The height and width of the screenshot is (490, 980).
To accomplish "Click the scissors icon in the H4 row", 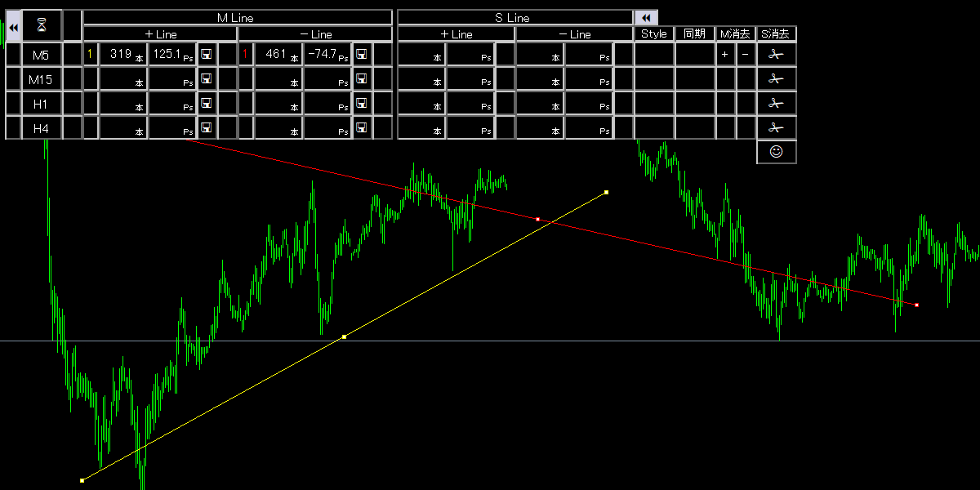I will [776, 127].
